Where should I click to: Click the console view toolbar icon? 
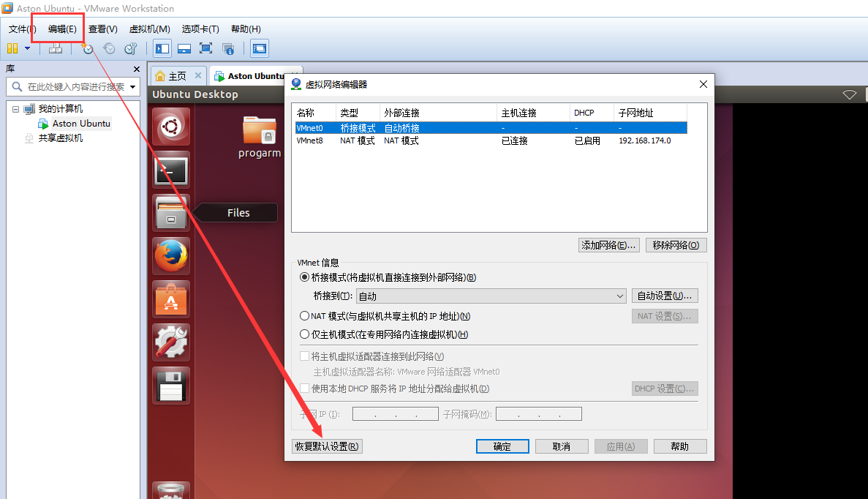coord(259,49)
